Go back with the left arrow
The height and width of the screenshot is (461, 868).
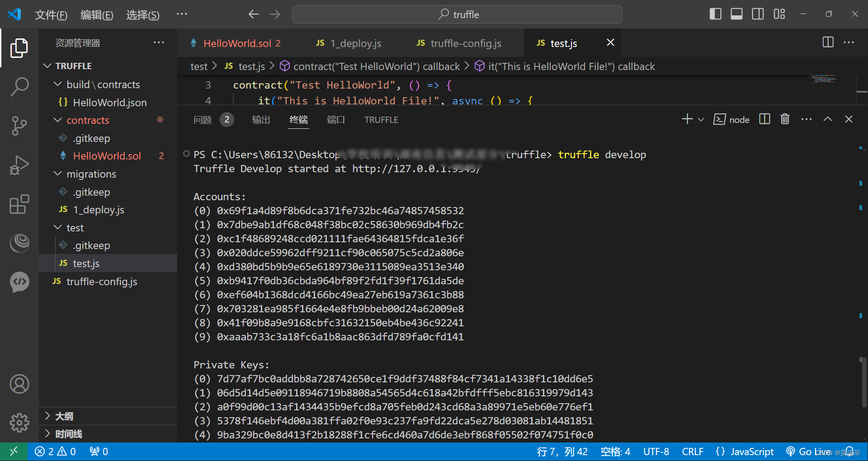click(254, 14)
